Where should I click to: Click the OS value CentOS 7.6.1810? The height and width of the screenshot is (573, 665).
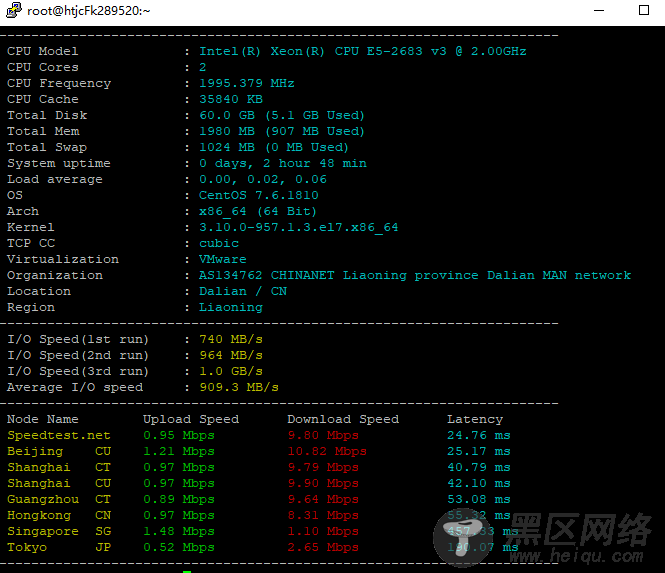pyautogui.click(x=259, y=195)
